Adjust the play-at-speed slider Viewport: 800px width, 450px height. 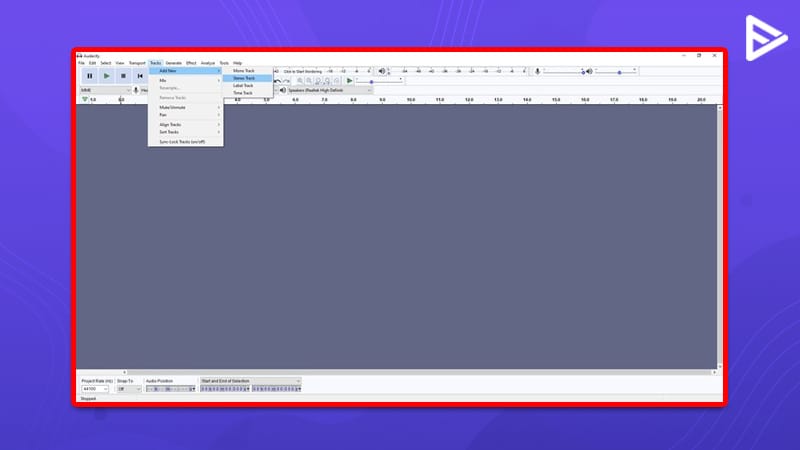[x=380, y=81]
